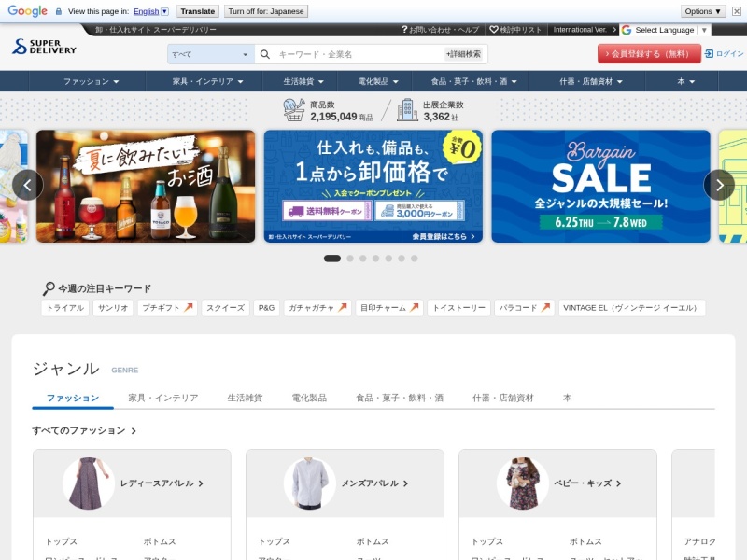Click the question mark help icon

tap(404, 30)
